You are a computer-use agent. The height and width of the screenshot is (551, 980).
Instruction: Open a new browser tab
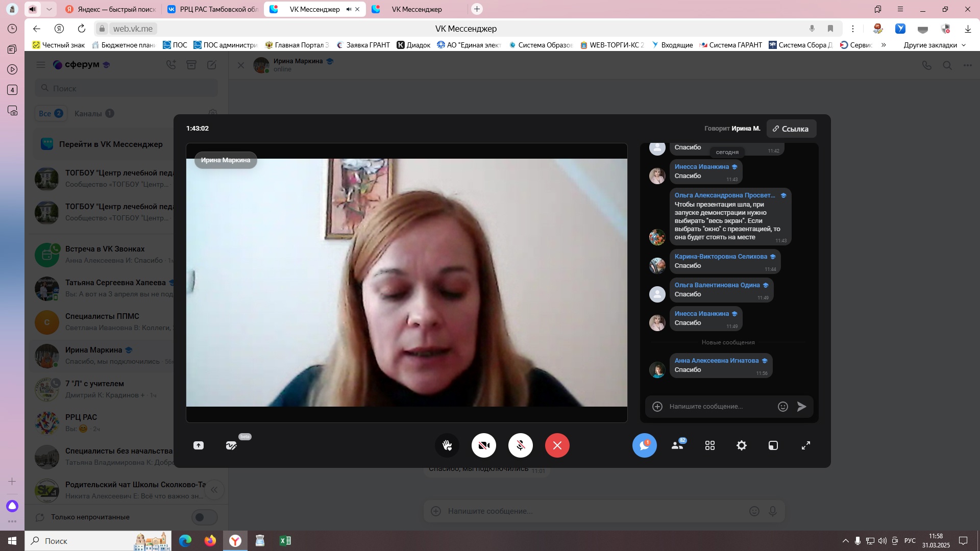pyautogui.click(x=477, y=9)
